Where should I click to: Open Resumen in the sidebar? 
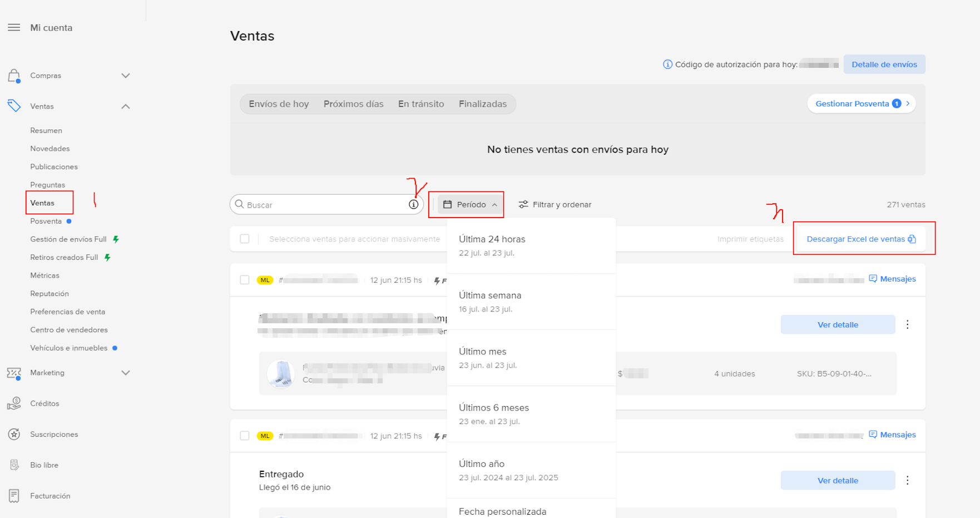[46, 131]
